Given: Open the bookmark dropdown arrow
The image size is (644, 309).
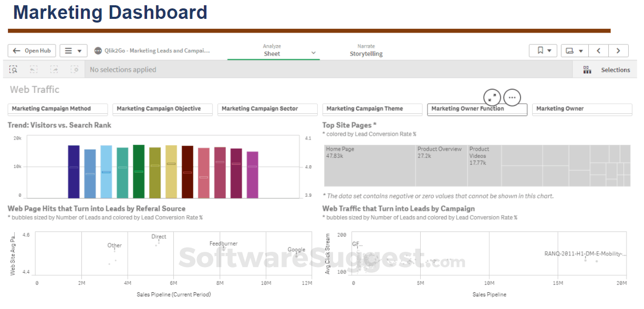Looking at the screenshot, I should [549, 50].
